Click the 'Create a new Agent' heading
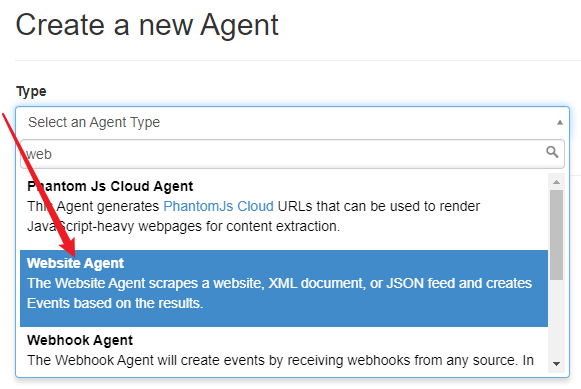The image size is (581, 389). tap(147, 25)
